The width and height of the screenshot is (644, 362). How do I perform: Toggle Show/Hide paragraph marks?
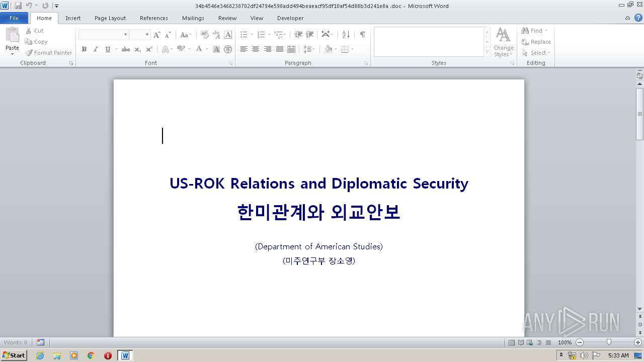tap(362, 35)
